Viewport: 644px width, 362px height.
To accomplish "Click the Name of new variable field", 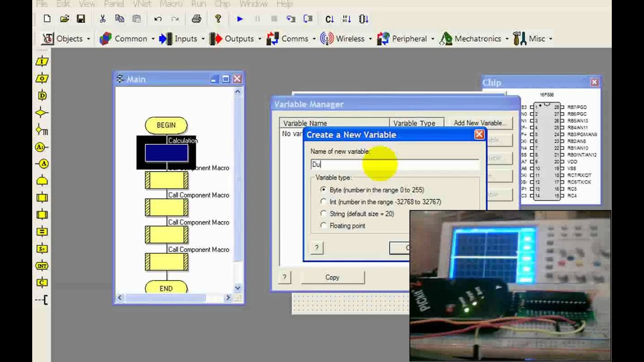I will tap(395, 164).
